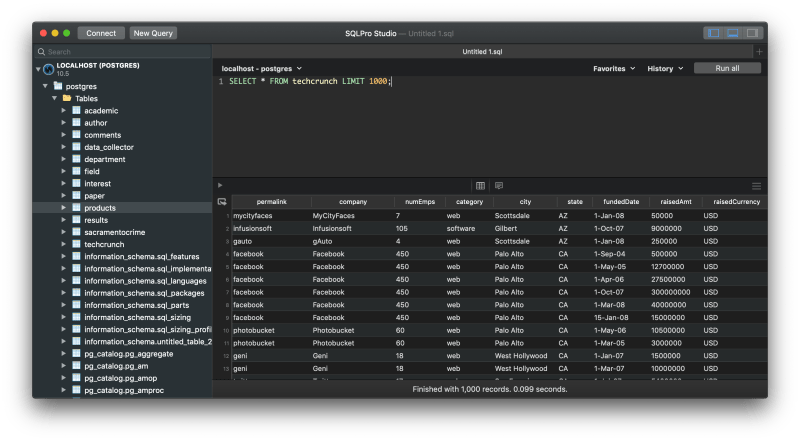The width and height of the screenshot is (800, 441).
Task: Click the Connect button
Action: pyautogui.click(x=101, y=33)
